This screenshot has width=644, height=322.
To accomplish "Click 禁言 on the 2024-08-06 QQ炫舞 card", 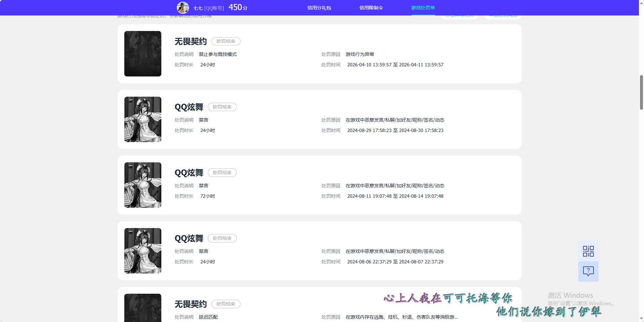I will pyautogui.click(x=203, y=251).
